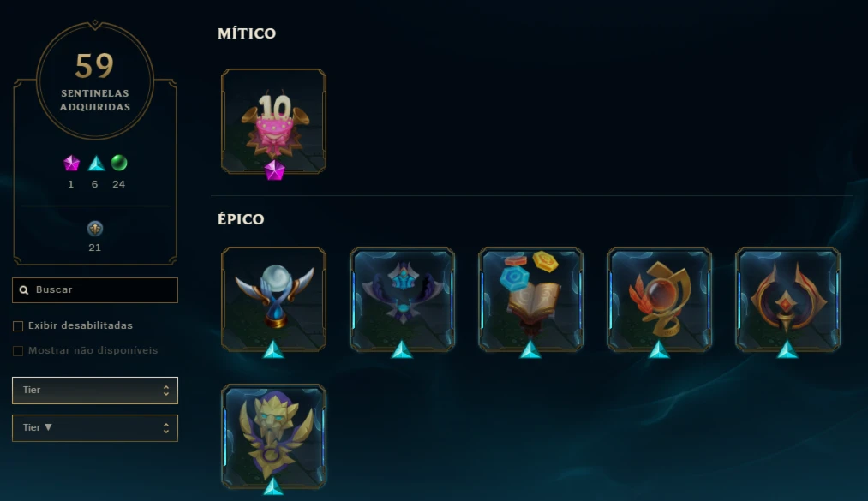
Task: Open the Tier descending sort dropdown
Action: pos(95,428)
